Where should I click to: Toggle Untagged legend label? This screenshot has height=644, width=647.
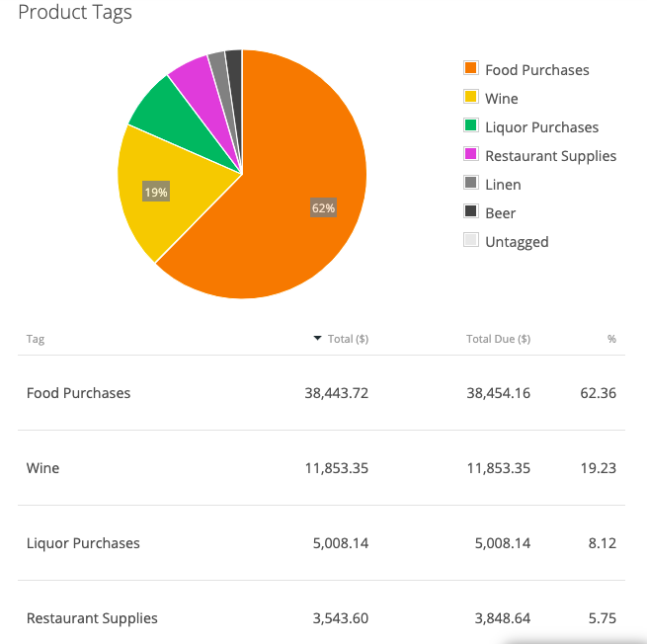(517, 242)
